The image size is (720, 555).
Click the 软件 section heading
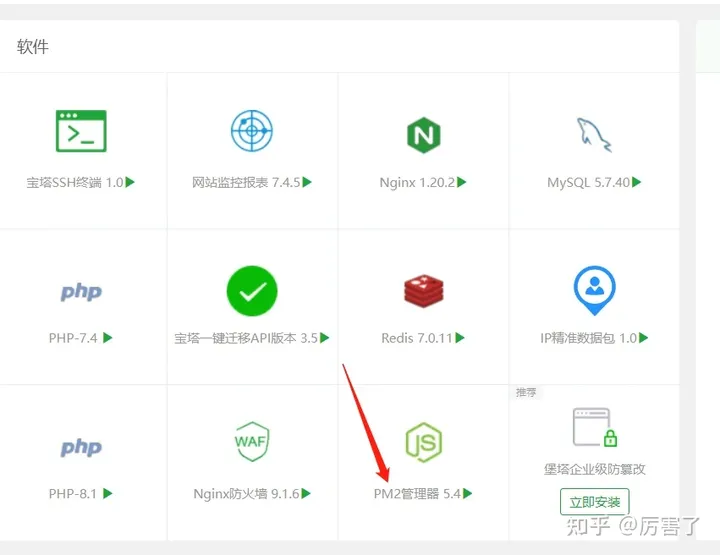click(33, 47)
